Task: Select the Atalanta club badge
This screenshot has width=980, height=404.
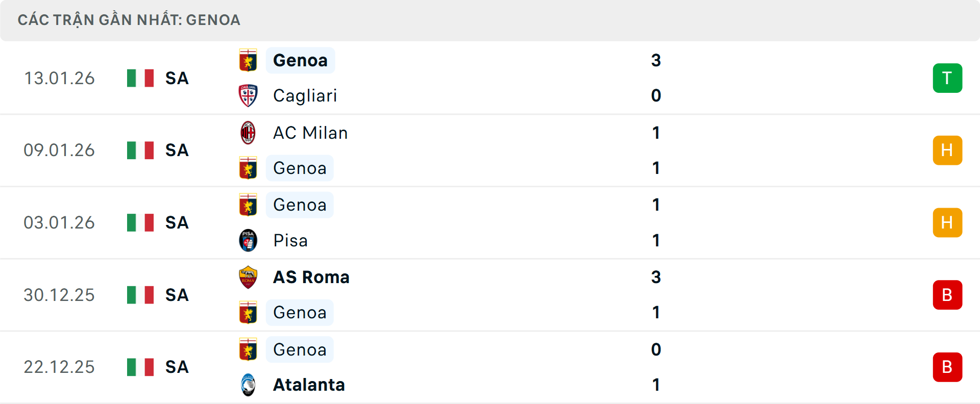Action: click(x=249, y=385)
